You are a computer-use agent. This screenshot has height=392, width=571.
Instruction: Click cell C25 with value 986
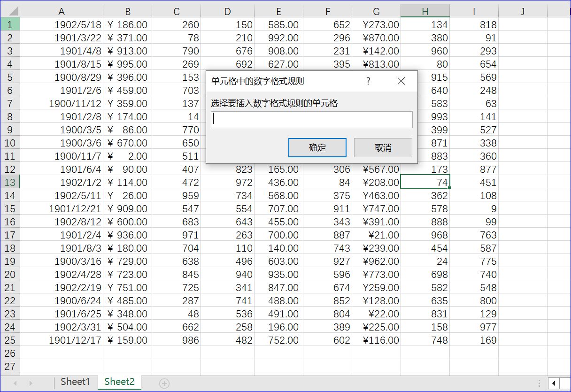[177, 340]
